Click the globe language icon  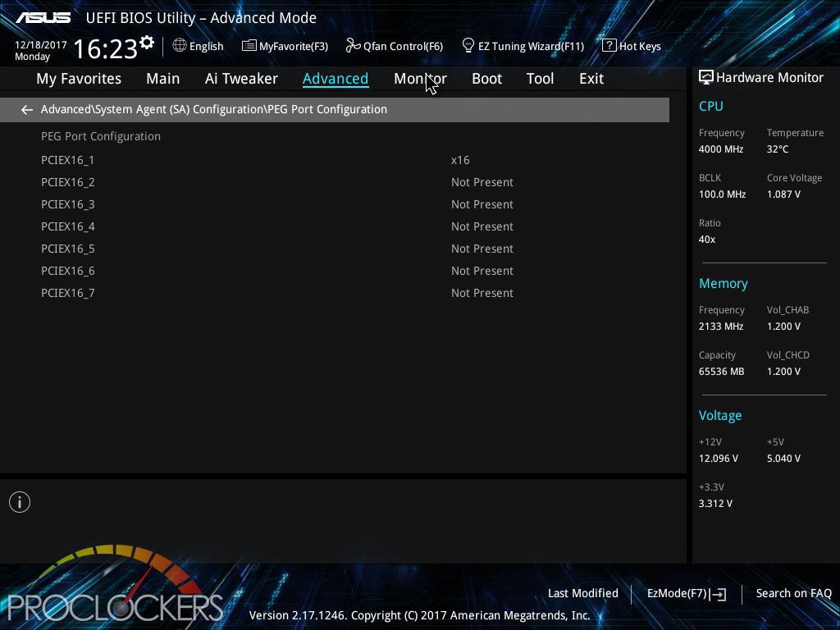tap(180, 46)
